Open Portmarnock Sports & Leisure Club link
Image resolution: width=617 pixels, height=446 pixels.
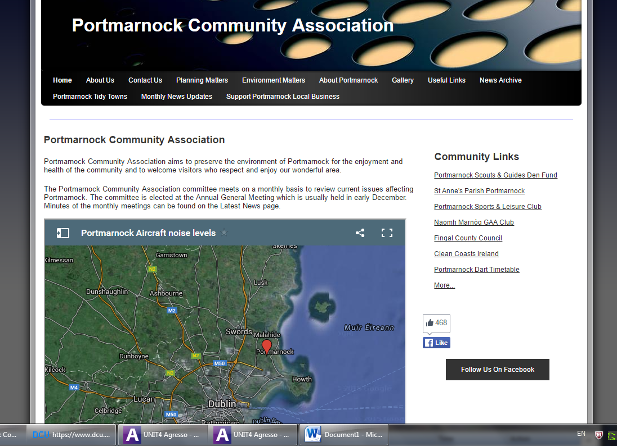pos(488,206)
